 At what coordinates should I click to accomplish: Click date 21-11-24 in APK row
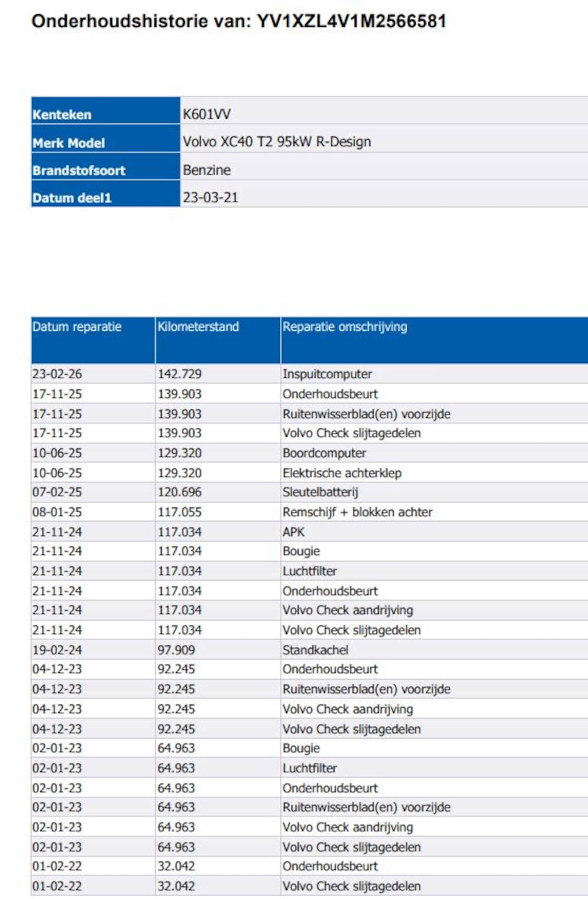[57, 532]
